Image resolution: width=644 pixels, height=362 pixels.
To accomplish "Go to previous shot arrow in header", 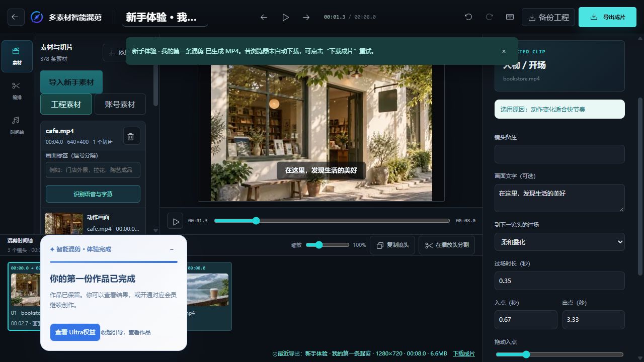I will pos(264,17).
